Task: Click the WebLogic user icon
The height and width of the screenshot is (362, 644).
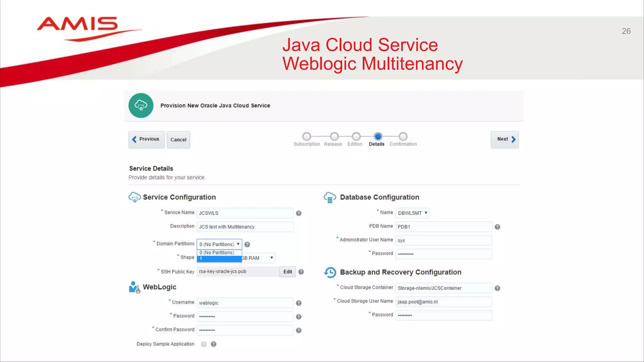Action: click(x=135, y=287)
